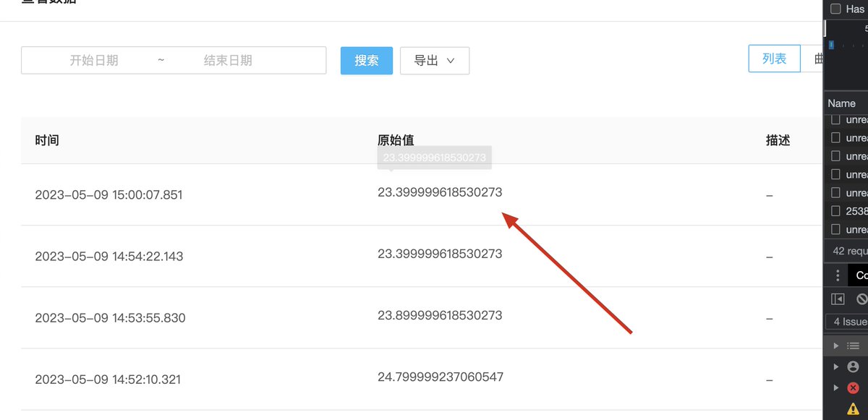Expand the user messages group triangle
868x420 pixels.
click(x=836, y=367)
